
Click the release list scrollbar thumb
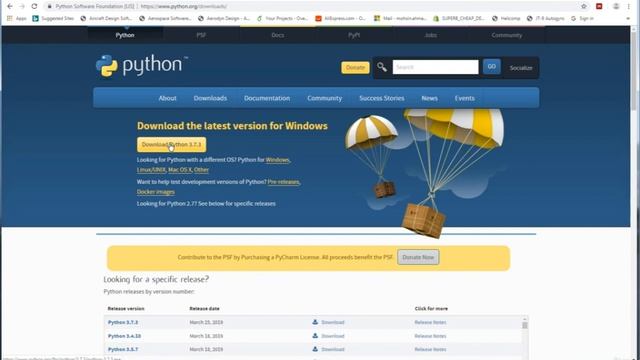525,325
